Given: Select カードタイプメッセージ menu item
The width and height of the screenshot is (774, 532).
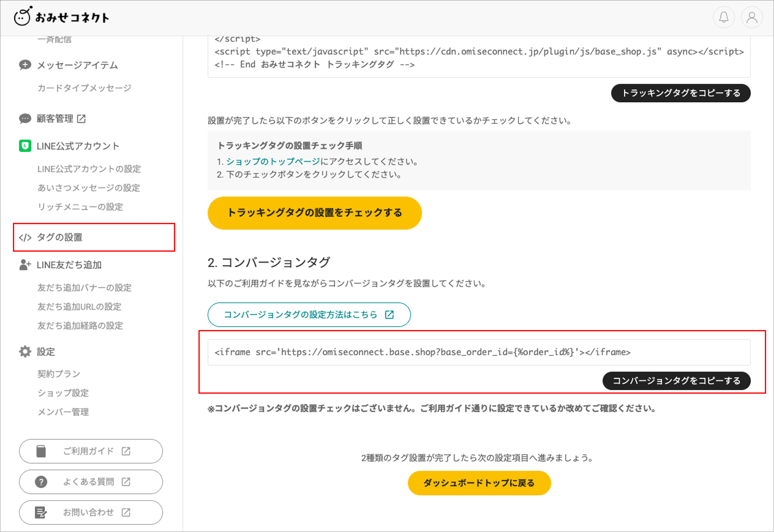Looking at the screenshot, I should click(85, 88).
